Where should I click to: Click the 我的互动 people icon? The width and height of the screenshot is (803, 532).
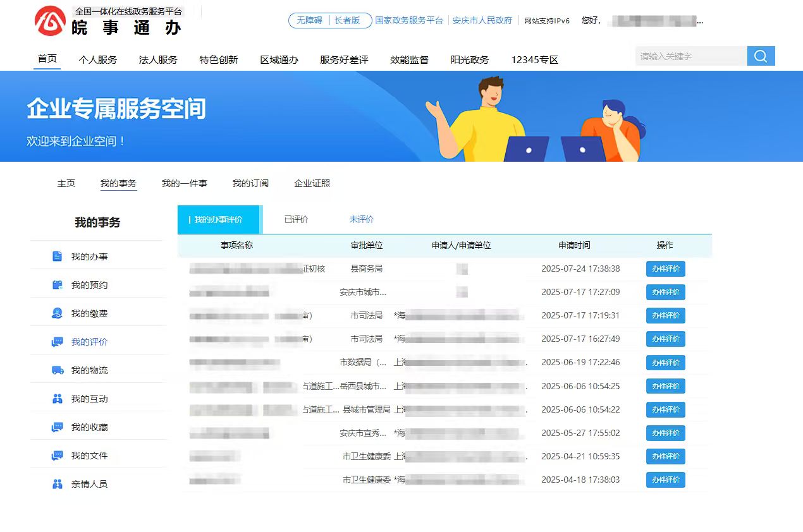pyautogui.click(x=58, y=399)
